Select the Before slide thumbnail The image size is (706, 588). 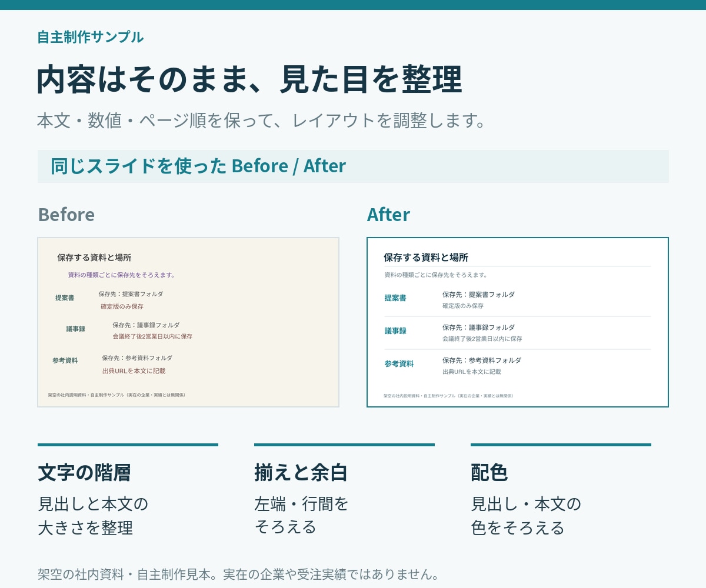coord(188,322)
